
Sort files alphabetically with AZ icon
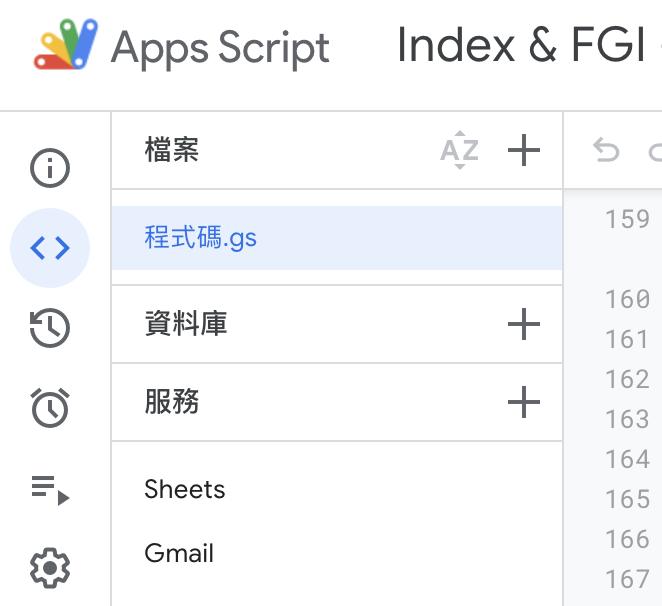coord(460,151)
